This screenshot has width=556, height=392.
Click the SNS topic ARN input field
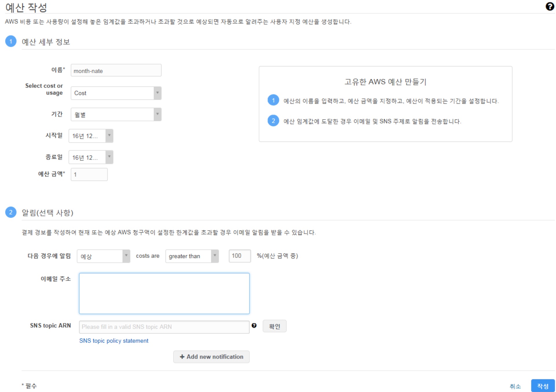tap(164, 327)
